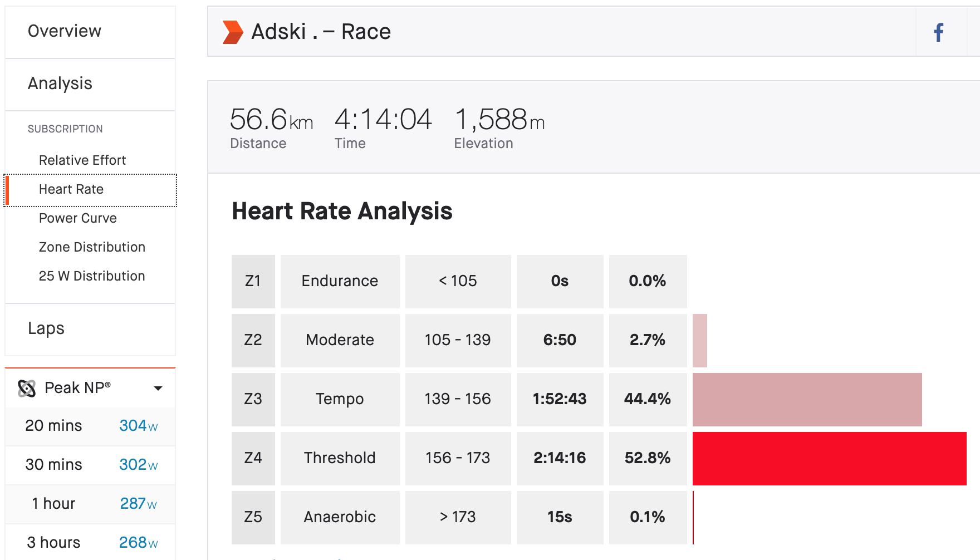Click the light pink Z2 Moderate bar
980x560 pixels.
(x=700, y=340)
